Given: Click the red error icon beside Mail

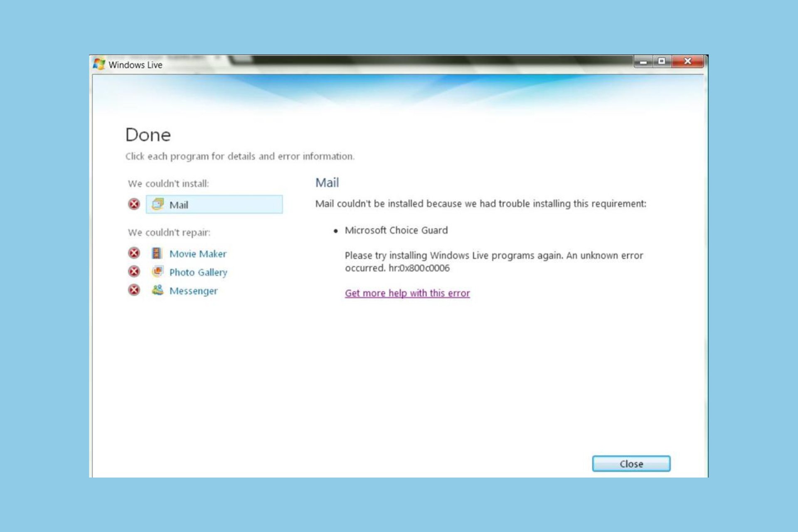Looking at the screenshot, I should tap(134, 204).
